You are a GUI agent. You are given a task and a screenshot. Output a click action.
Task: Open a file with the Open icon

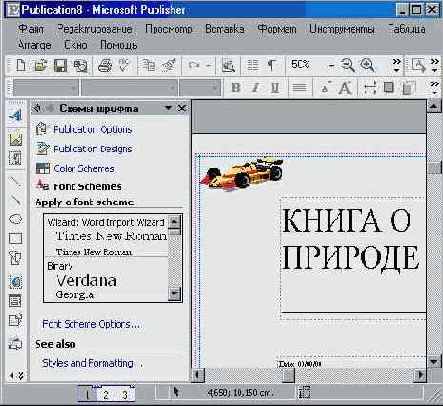point(41,65)
